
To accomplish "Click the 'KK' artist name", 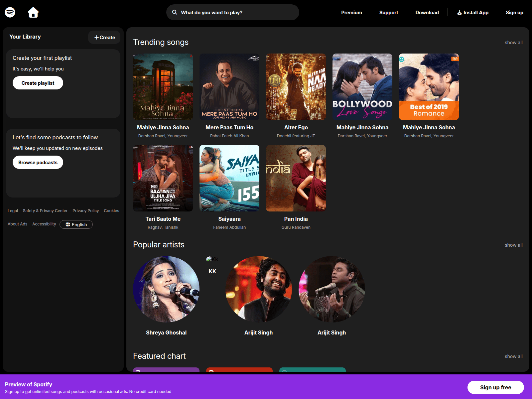I will coord(212,271).
